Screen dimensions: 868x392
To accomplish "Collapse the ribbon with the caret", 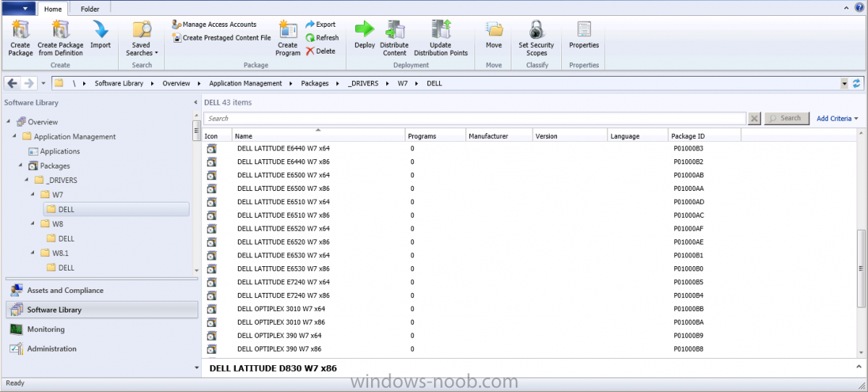I will pyautogui.click(x=847, y=7).
